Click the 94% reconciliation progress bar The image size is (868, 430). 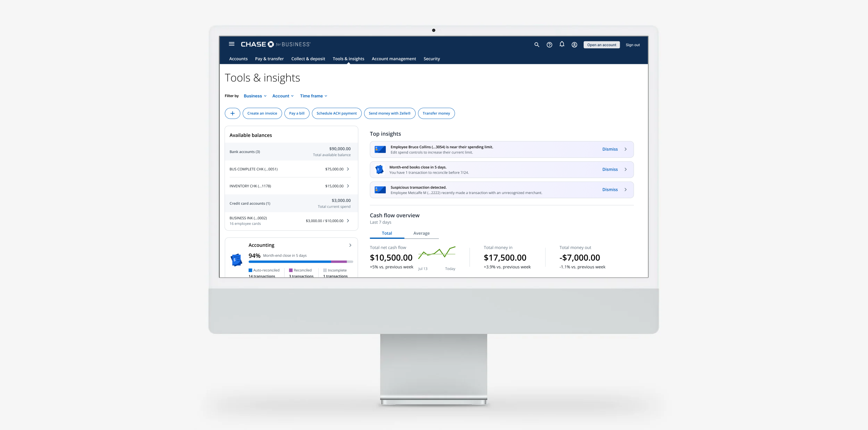[x=301, y=262]
